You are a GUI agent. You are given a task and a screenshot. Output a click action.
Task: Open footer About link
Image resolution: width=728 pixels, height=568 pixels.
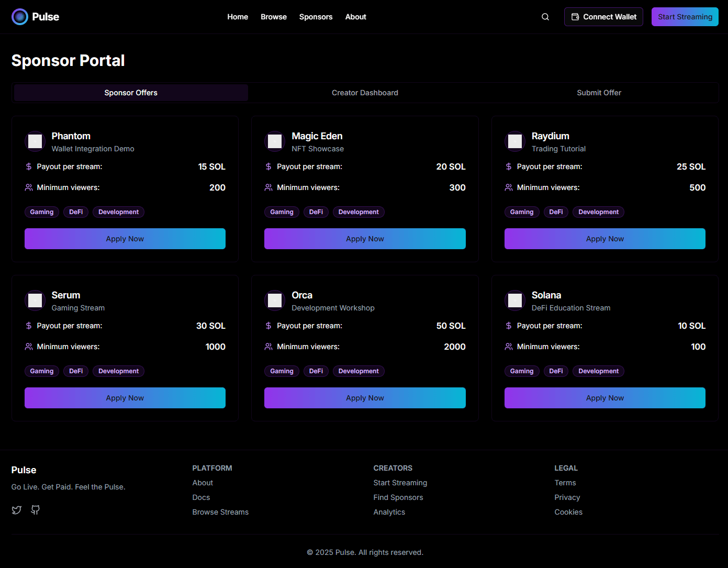point(203,483)
